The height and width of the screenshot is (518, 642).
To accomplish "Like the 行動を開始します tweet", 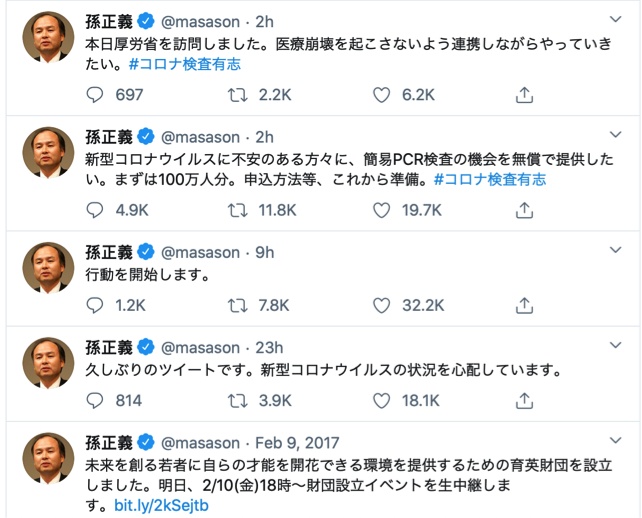I will click(382, 305).
